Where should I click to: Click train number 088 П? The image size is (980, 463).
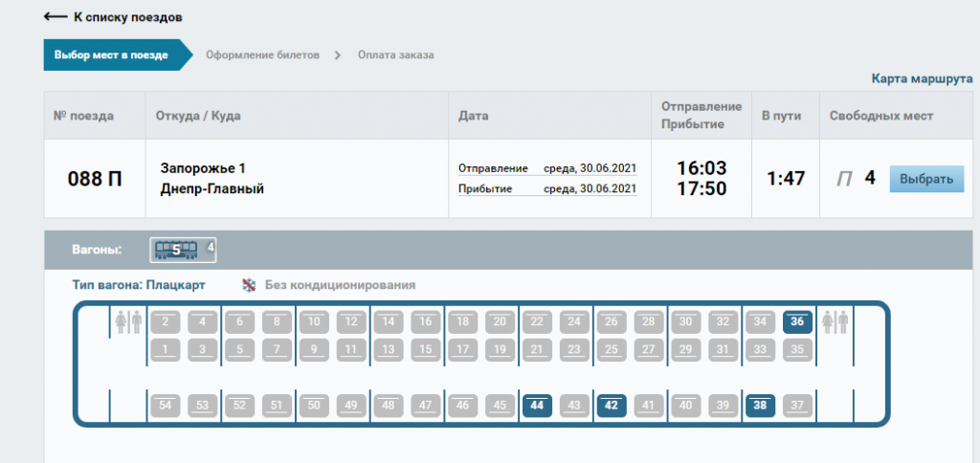[94, 178]
